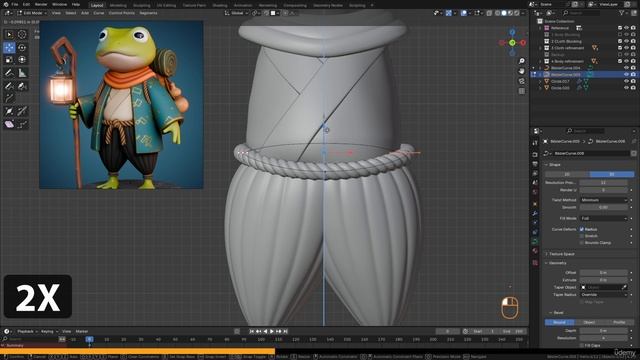Viewport: 640px width, 360px height.
Task: Select Profile bevel mode
Action: click(x=619, y=322)
